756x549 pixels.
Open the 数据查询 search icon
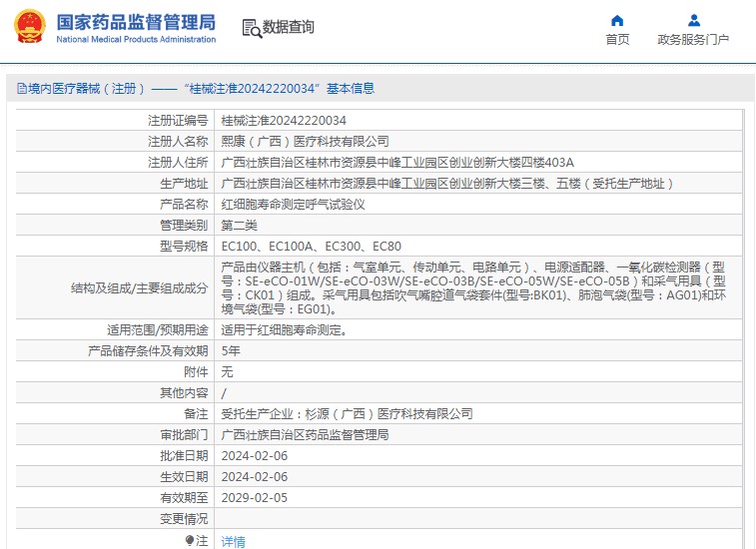tap(252, 28)
